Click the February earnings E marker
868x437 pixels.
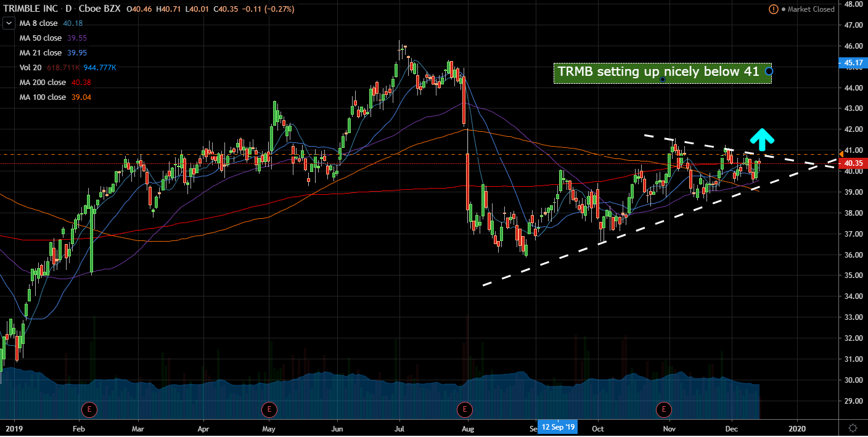click(x=90, y=408)
